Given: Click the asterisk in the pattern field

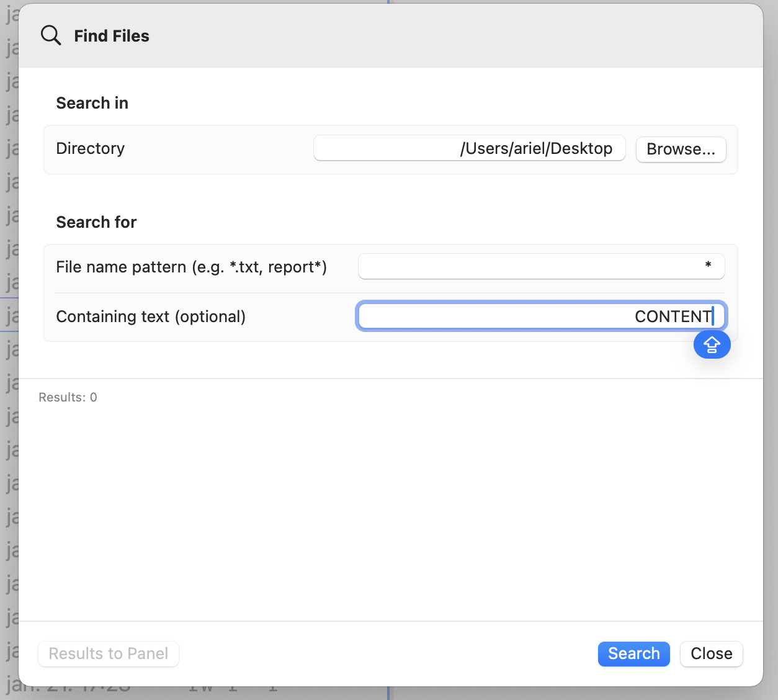Looking at the screenshot, I should point(707,266).
